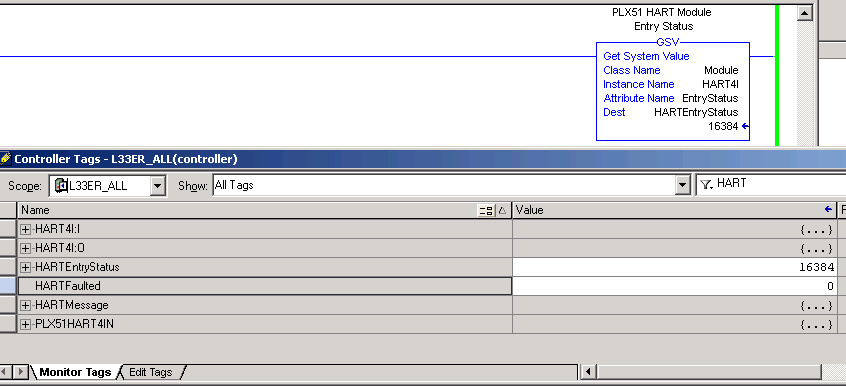The height and width of the screenshot is (386, 846).
Task: Select the HARTFaulted value cell
Action: tap(674, 286)
